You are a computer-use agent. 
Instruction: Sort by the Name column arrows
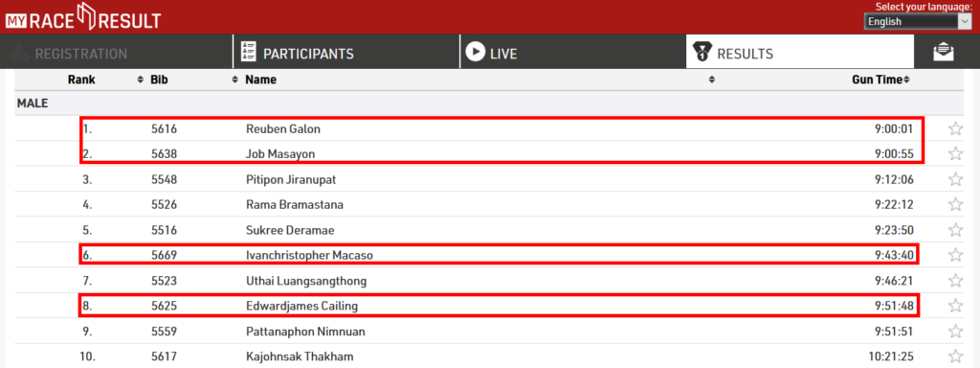(711, 80)
